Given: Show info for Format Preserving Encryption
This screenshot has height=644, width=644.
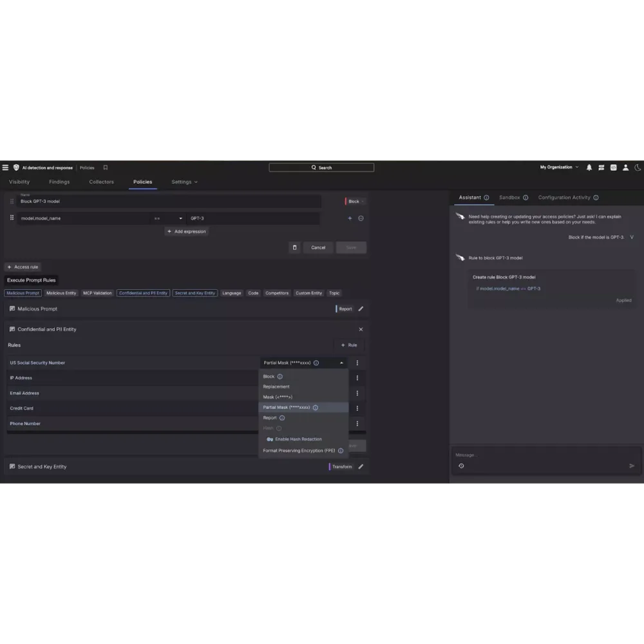Looking at the screenshot, I should (x=341, y=451).
